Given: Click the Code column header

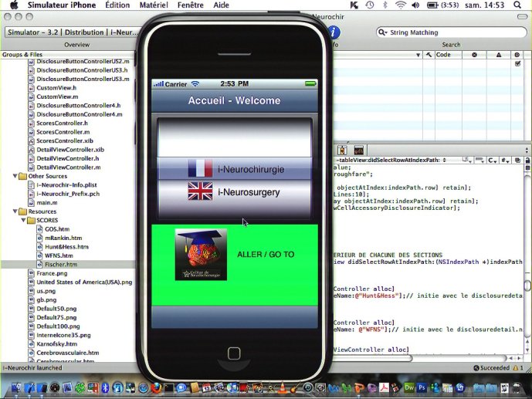Looking at the screenshot, I should 449,55.
